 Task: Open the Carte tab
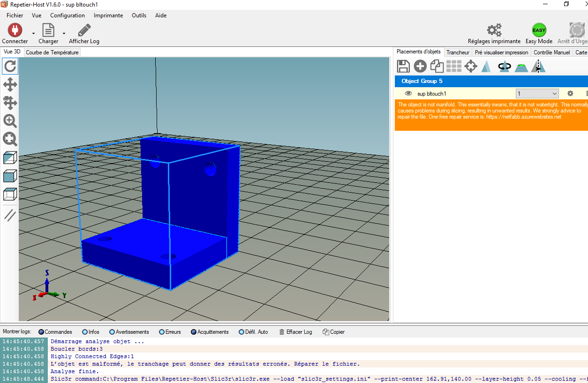(x=581, y=53)
